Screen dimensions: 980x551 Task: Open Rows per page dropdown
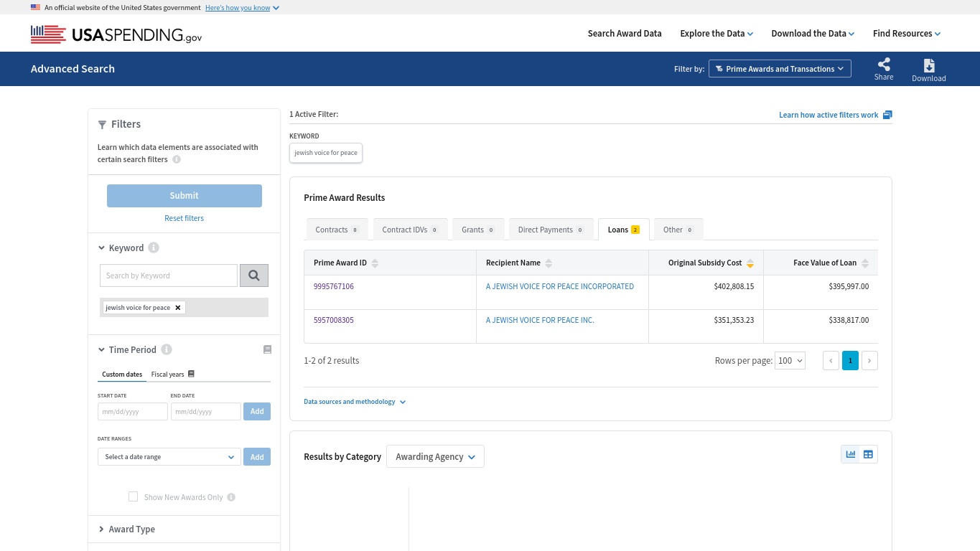pos(790,361)
